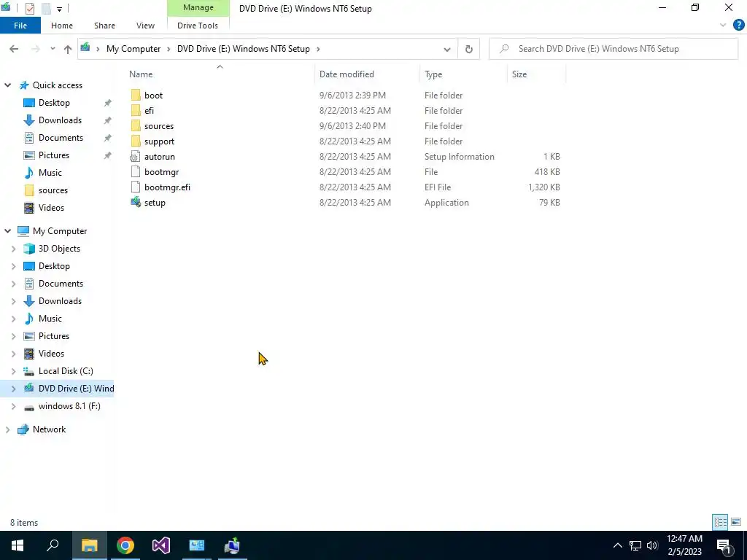Select the sources folder row in file list
This screenshot has height=560, width=747.
(345, 126)
